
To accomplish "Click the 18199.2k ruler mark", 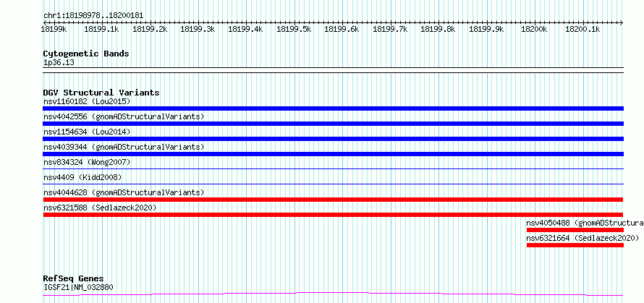I will pos(150,29).
